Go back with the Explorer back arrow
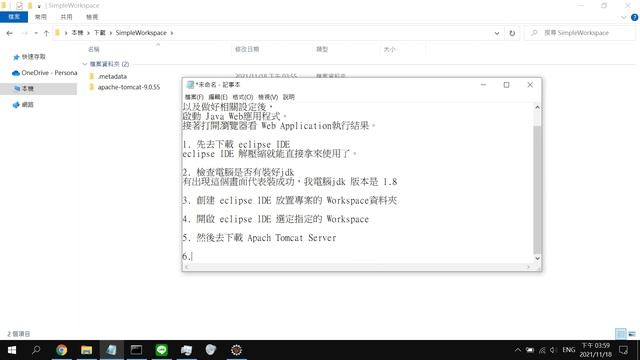Image resolution: width=640 pixels, height=360 pixels. pos(9,33)
